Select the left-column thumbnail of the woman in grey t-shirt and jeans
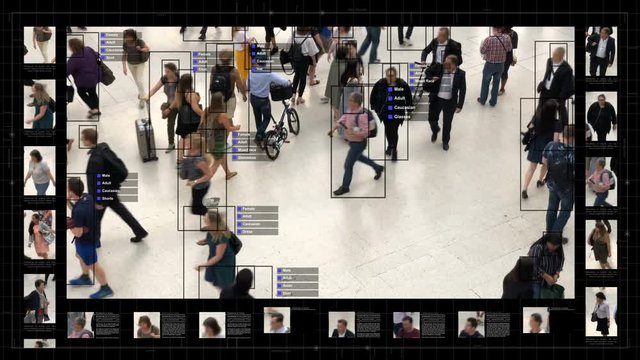Viewport: 640px width, 360px height. coord(40,171)
